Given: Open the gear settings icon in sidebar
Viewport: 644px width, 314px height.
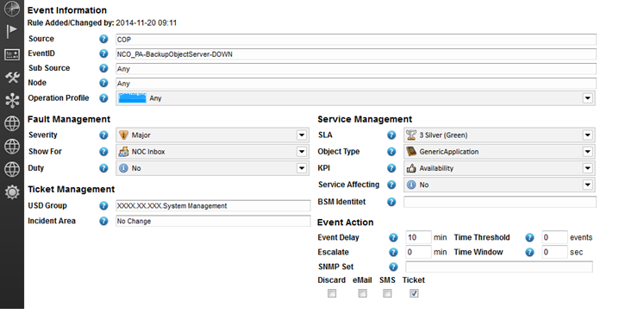Looking at the screenshot, I should click(12, 192).
